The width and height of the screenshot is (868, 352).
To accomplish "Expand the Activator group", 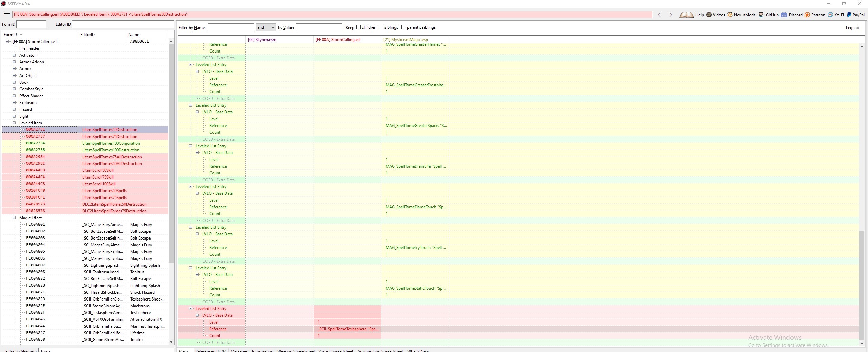I will 14,55.
